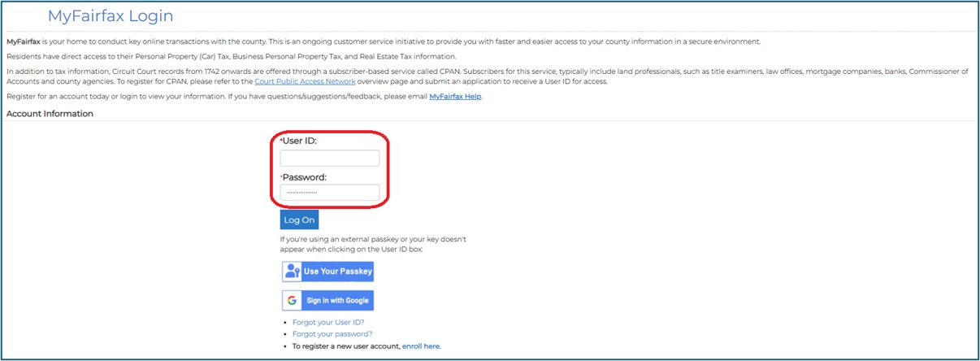Viewport: 980px width, 361px height.
Task: Click the passkey person-key icon
Action: (293, 272)
